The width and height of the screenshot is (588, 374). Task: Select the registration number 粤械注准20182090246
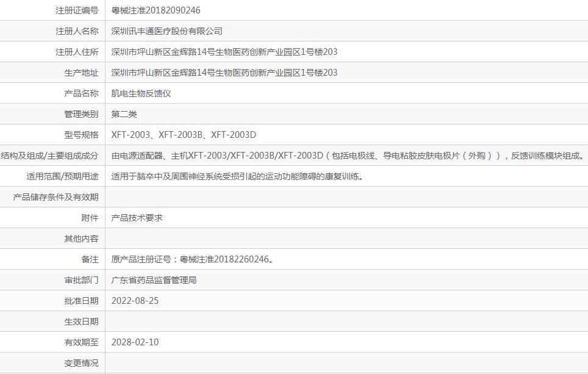[156, 10]
